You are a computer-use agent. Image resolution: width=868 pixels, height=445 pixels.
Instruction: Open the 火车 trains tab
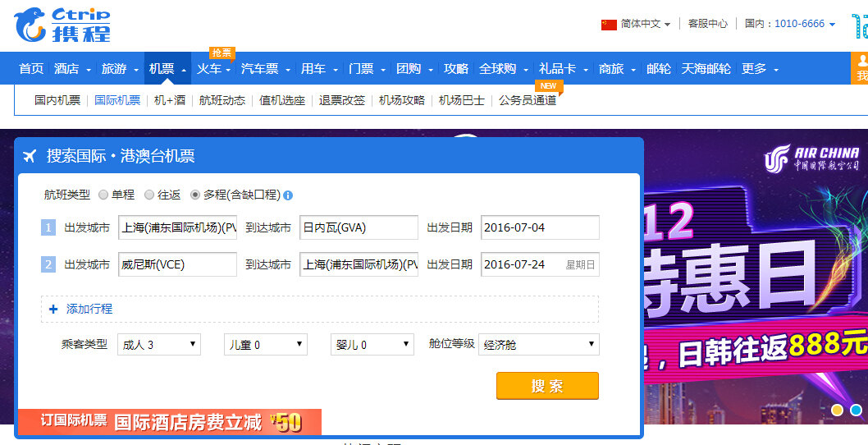coord(208,69)
